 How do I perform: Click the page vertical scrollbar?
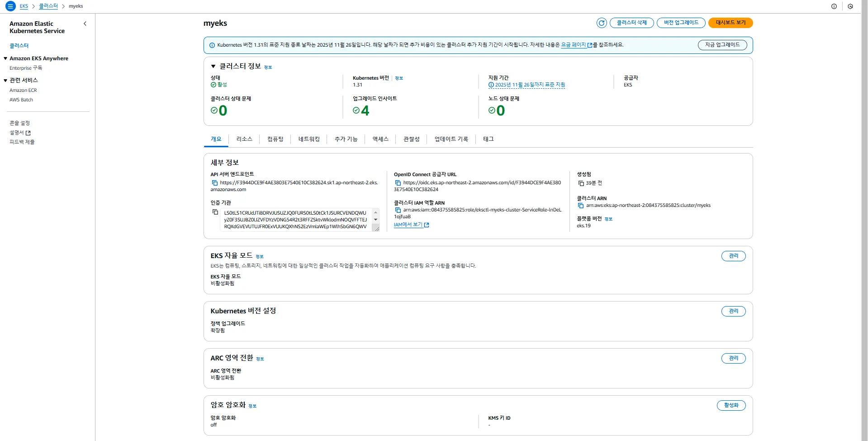pos(864,220)
